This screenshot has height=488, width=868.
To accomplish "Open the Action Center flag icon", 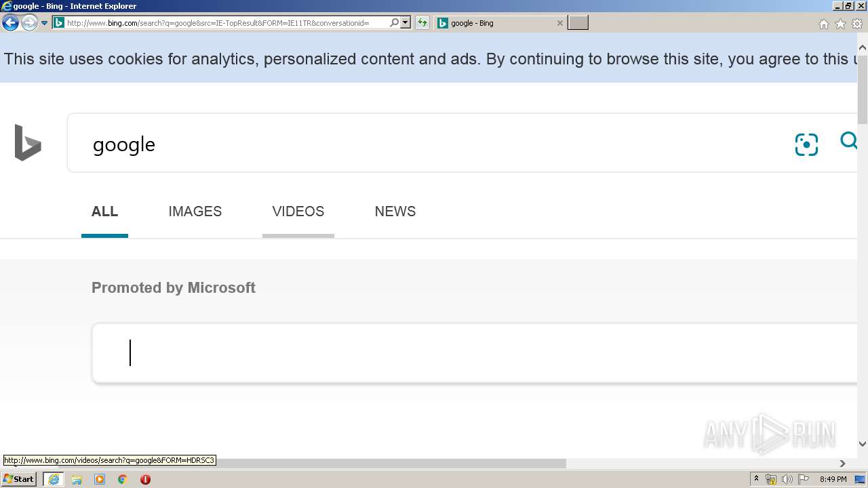I will coord(804,479).
